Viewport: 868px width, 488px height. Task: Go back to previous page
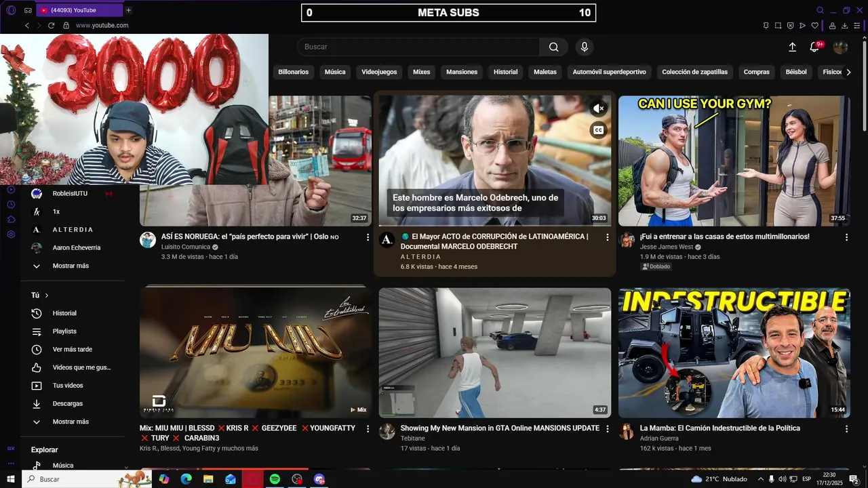point(27,25)
